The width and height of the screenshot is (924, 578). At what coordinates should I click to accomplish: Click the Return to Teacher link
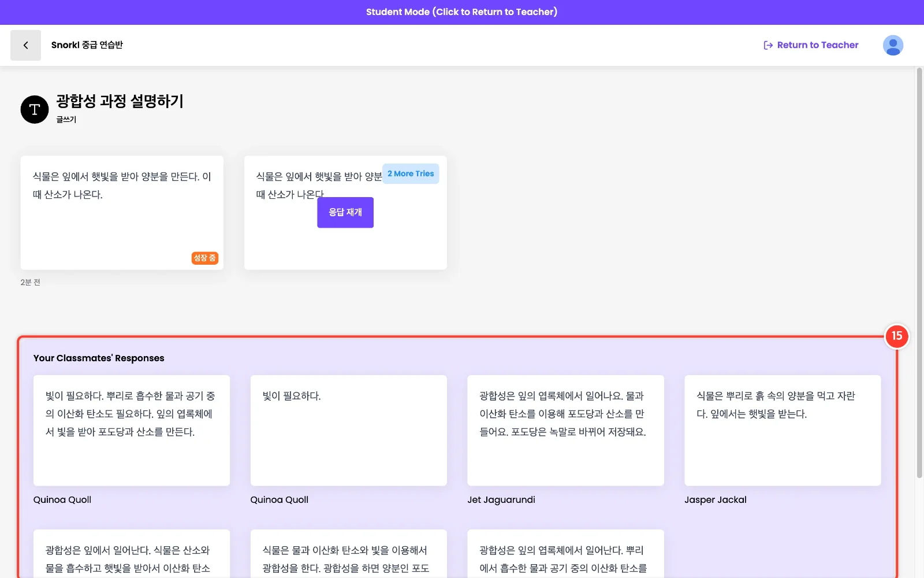(x=811, y=45)
